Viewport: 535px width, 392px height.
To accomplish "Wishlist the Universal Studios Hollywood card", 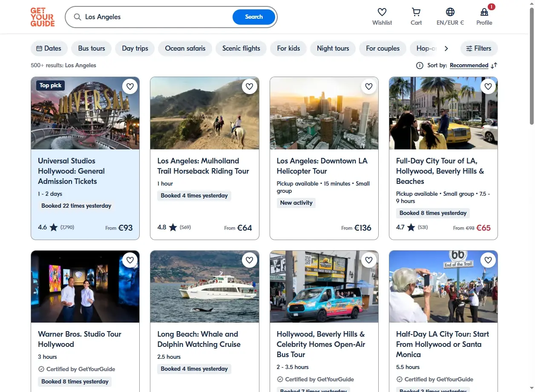I will (x=130, y=86).
